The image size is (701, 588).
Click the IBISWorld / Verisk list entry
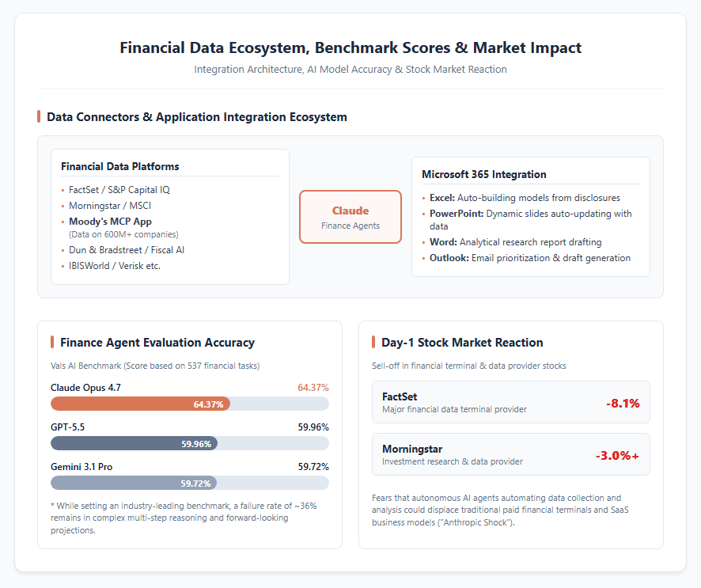pos(111,266)
